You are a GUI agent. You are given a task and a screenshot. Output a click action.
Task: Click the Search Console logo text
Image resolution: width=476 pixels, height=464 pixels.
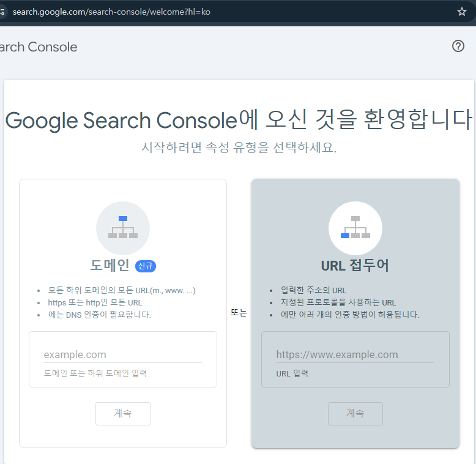pos(39,47)
